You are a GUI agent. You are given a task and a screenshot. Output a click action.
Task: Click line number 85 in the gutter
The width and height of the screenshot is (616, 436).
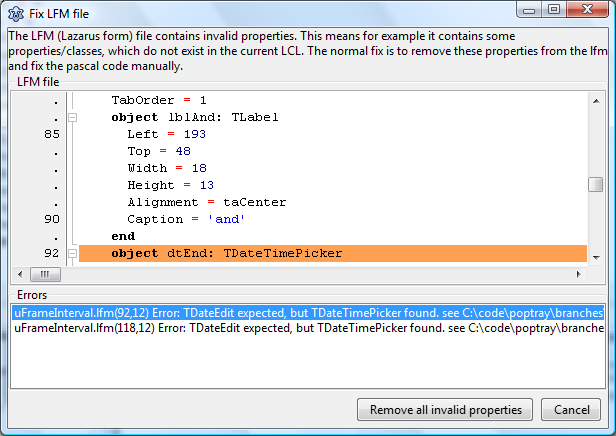click(52, 134)
